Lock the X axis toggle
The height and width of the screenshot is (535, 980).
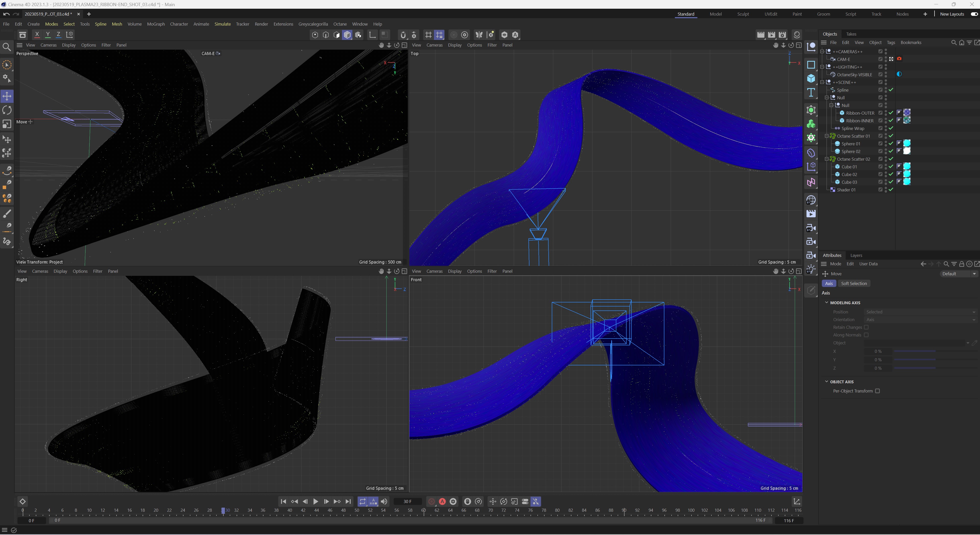[x=37, y=35]
